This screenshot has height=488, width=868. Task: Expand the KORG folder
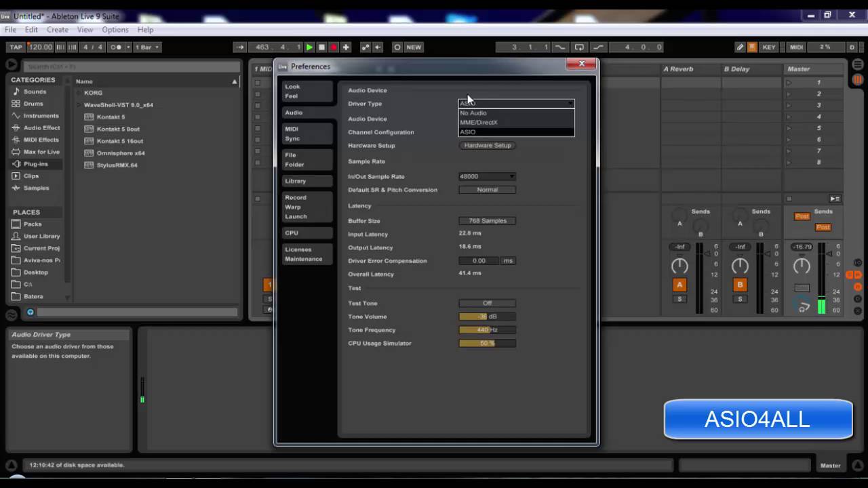79,93
